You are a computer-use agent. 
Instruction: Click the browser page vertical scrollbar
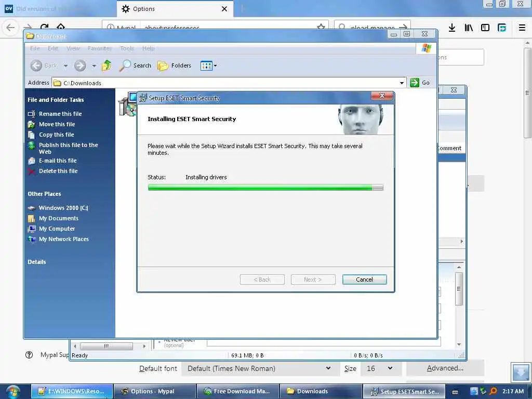(527, 94)
